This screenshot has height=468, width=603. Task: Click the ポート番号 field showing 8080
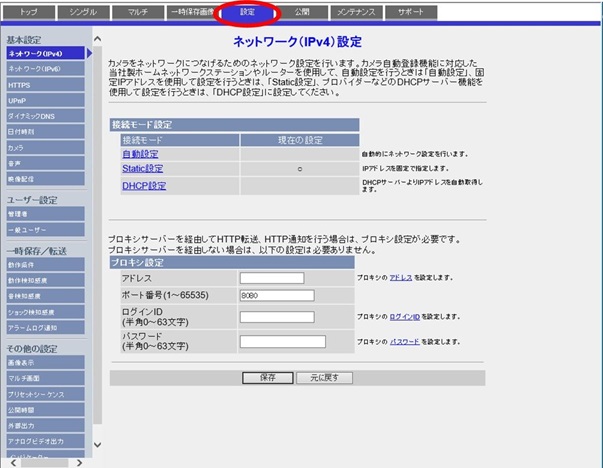[x=277, y=295]
